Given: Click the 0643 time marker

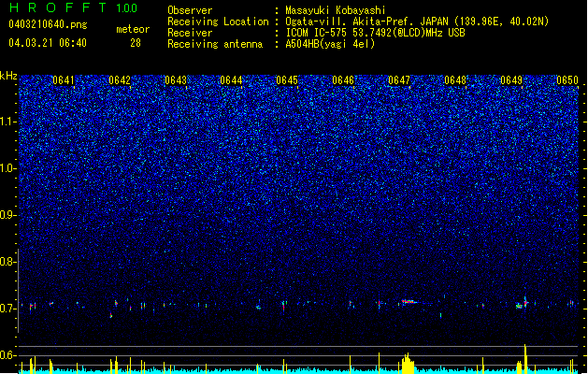Looking at the screenshot, I should pos(176,80).
